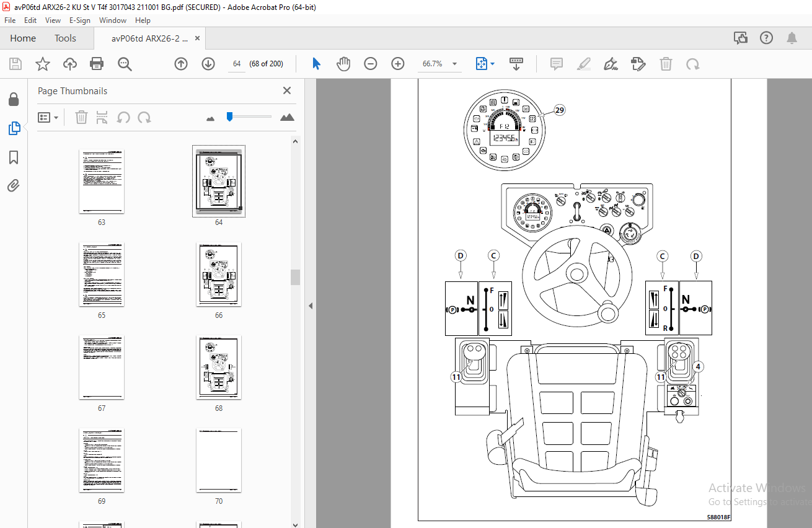Open the Help question mark
Screen dimensions: 812x528
point(767,38)
